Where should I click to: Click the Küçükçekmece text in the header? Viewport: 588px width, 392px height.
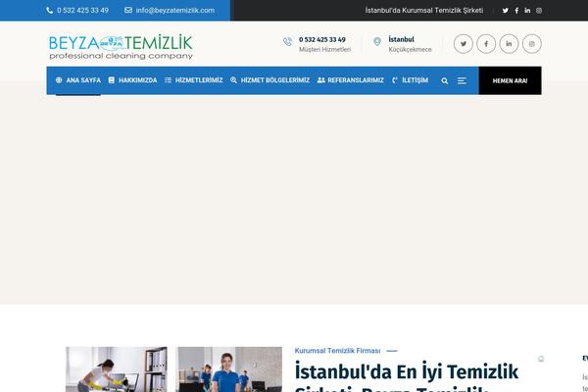[410, 50]
